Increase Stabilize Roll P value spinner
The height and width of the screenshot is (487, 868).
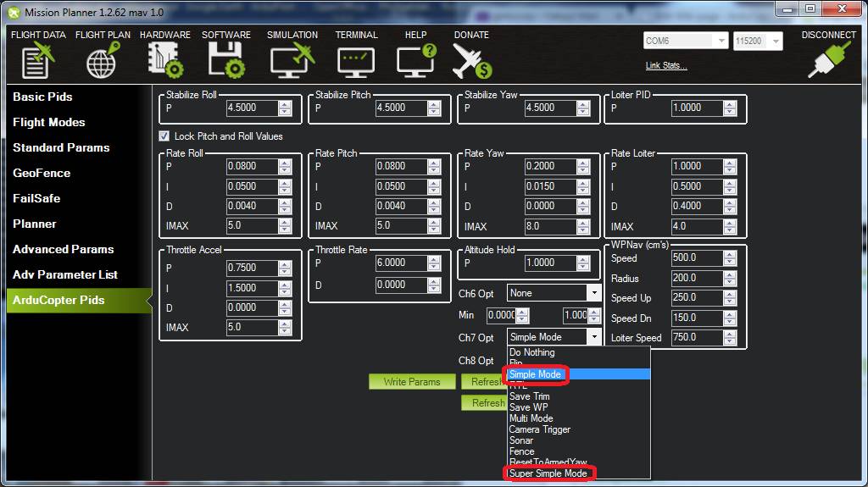[x=285, y=104]
